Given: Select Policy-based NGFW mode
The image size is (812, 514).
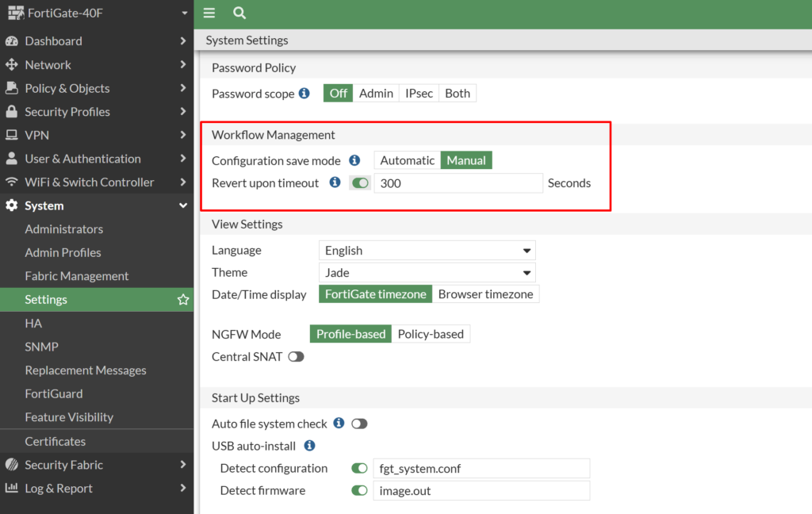Looking at the screenshot, I should tap(431, 334).
